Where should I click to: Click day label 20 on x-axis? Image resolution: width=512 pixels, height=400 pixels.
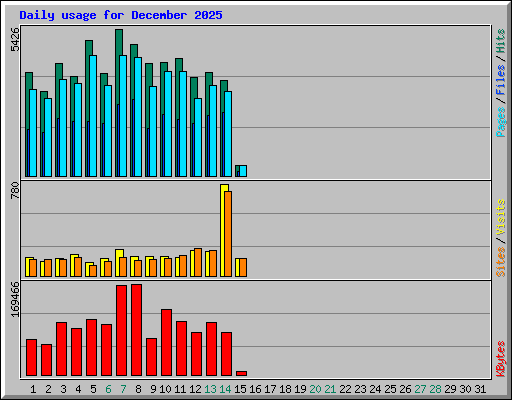tap(315, 389)
